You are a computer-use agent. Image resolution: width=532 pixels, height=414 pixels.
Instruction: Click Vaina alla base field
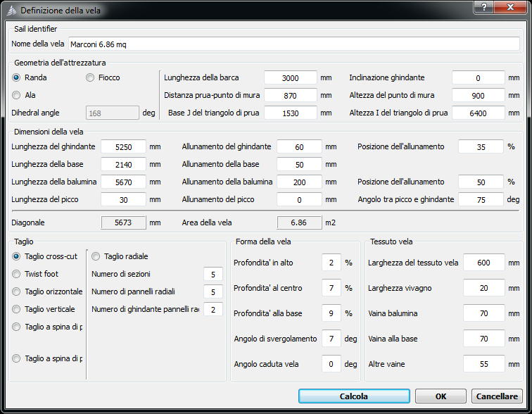point(484,339)
